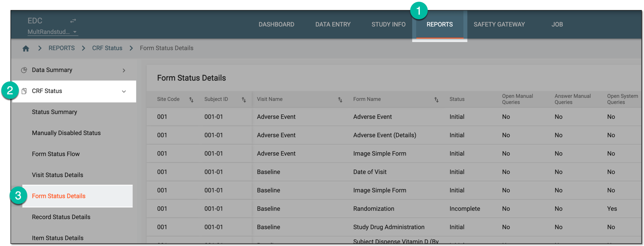The height and width of the screenshot is (246, 644).
Task: Click Form Status Details page heading
Action: click(x=191, y=78)
